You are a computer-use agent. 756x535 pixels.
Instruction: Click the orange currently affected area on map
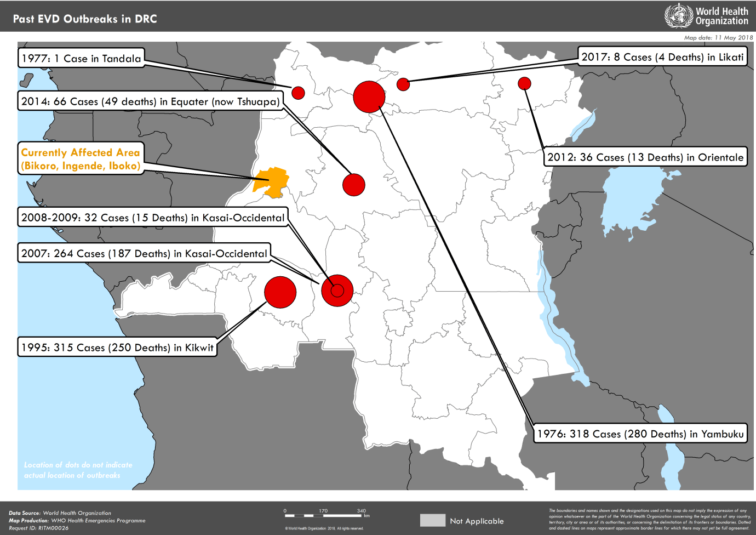point(271,182)
